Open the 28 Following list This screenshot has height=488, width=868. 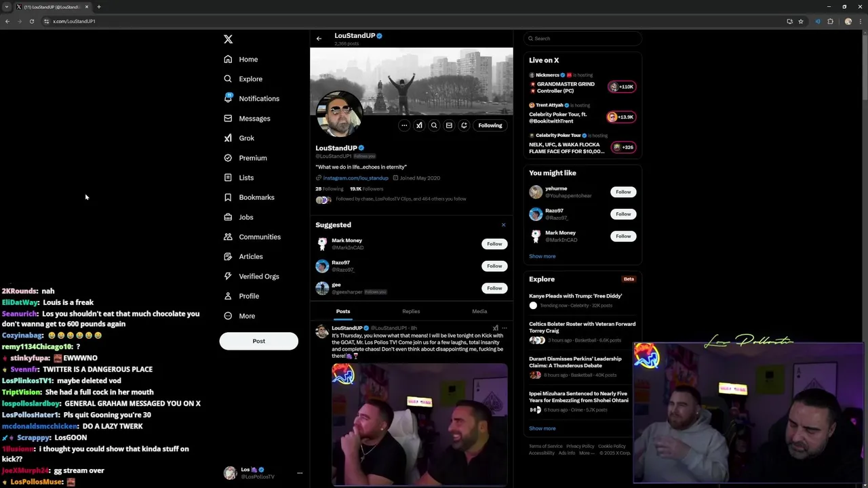pos(330,189)
